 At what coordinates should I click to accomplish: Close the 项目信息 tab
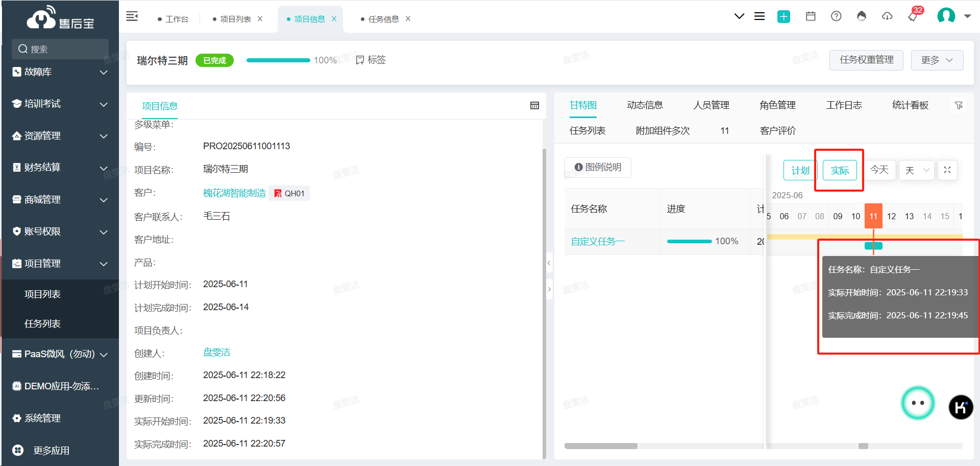pyautogui.click(x=334, y=19)
